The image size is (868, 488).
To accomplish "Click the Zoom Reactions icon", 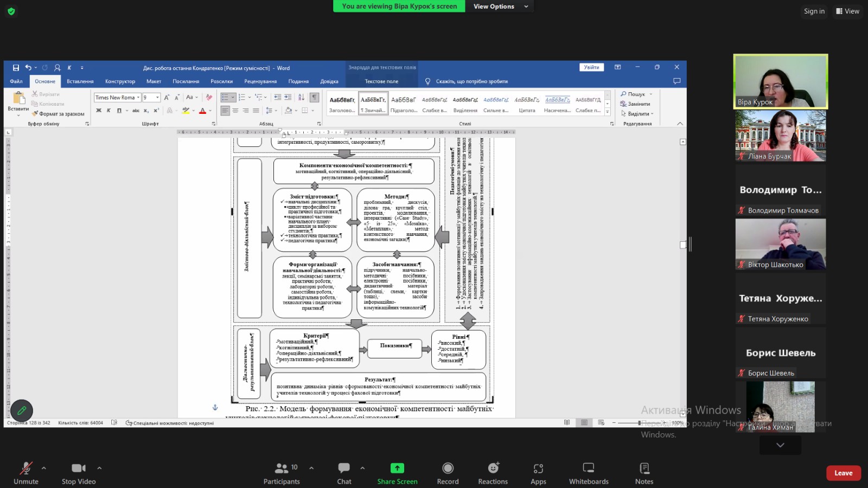I will point(493,468).
